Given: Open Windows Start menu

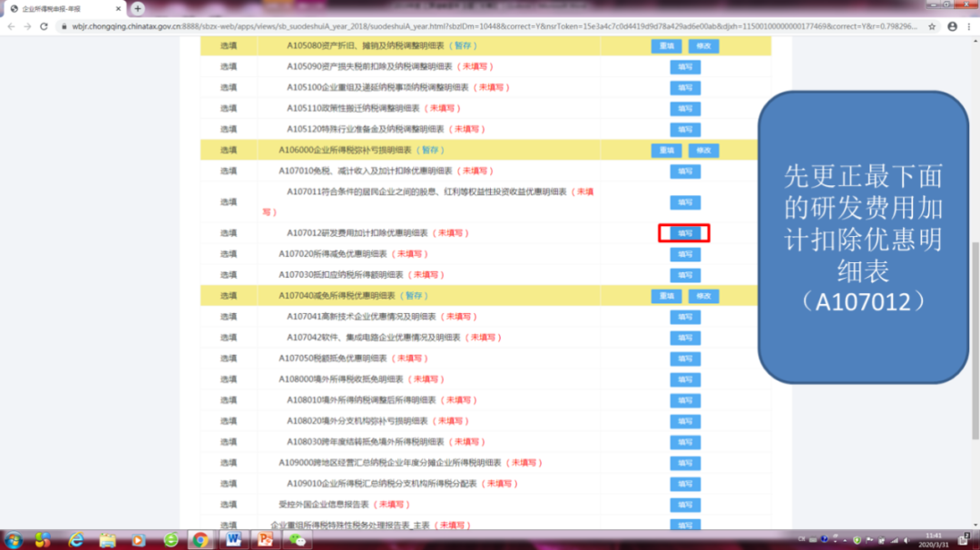Looking at the screenshot, I should 14,540.
